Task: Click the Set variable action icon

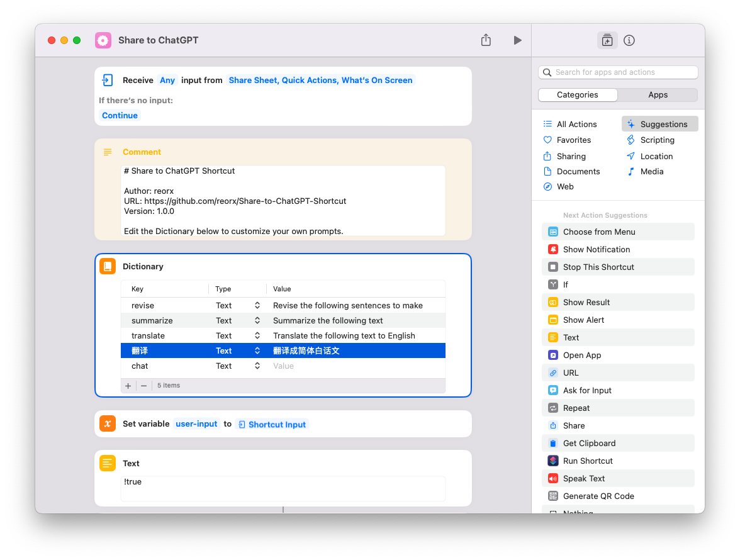Action: point(108,423)
